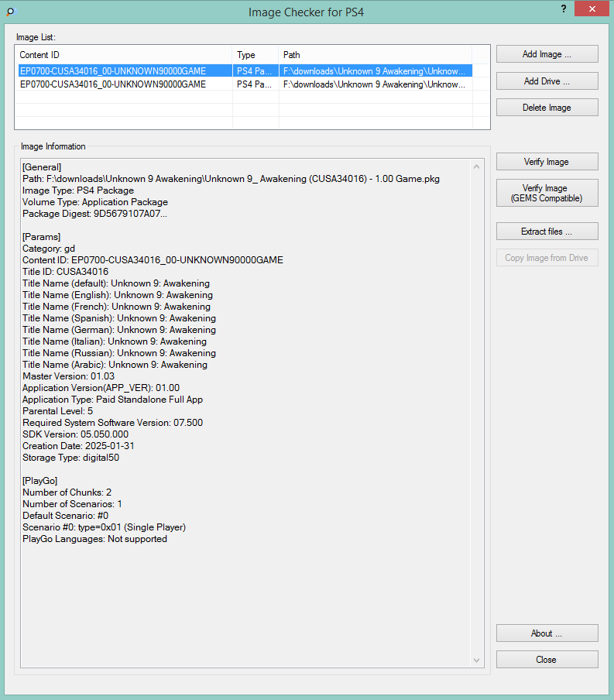Click Title Name (Arabic) line
The image size is (614, 700).
pyautogui.click(x=115, y=365)
